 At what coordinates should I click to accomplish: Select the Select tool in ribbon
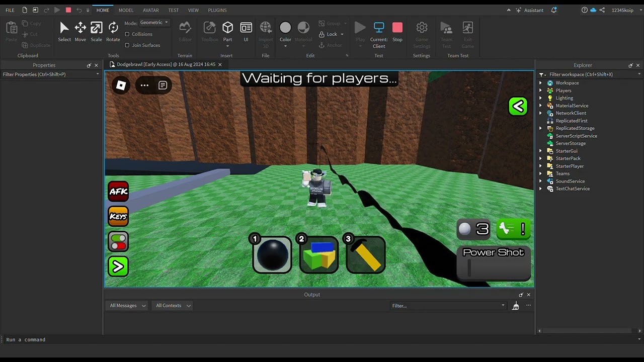pos(64,32)
